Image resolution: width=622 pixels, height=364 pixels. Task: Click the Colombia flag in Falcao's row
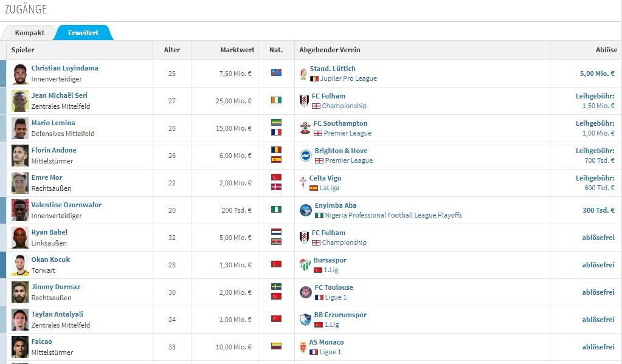[276, 346]
